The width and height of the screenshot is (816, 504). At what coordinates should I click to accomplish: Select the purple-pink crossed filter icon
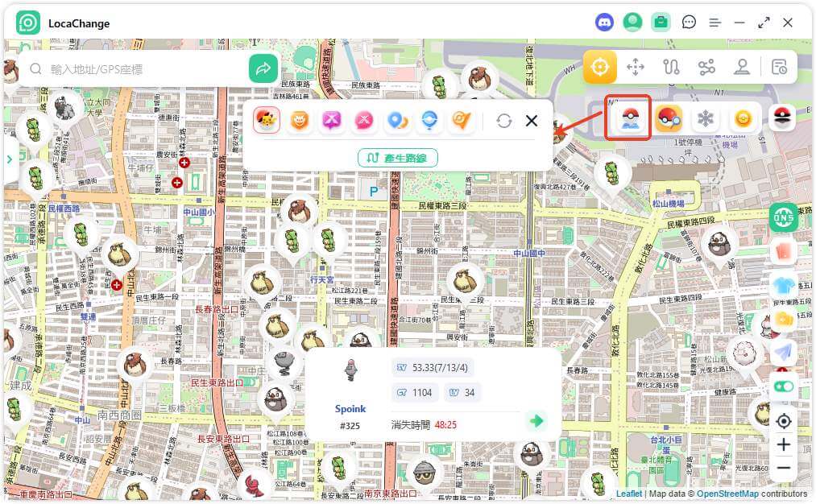[x=332, y=121]
